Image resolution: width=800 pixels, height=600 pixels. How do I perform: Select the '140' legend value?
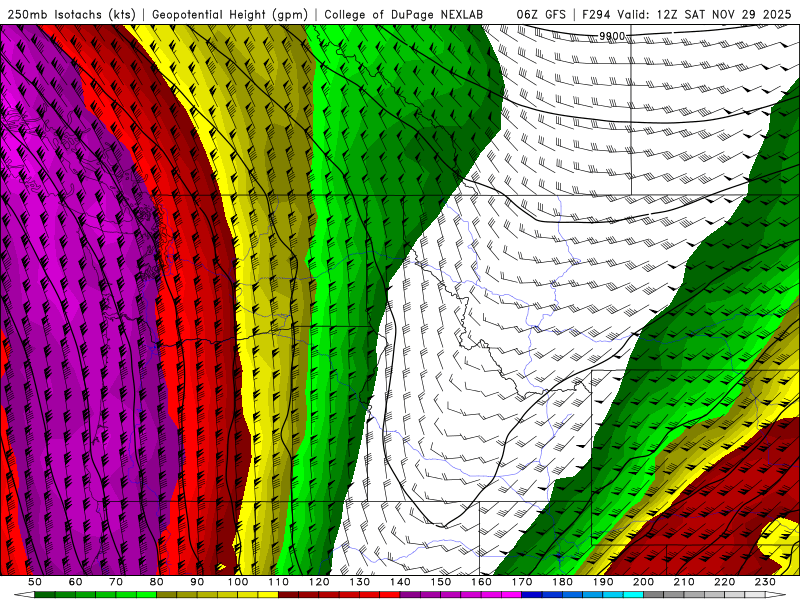tap(400, 582)
